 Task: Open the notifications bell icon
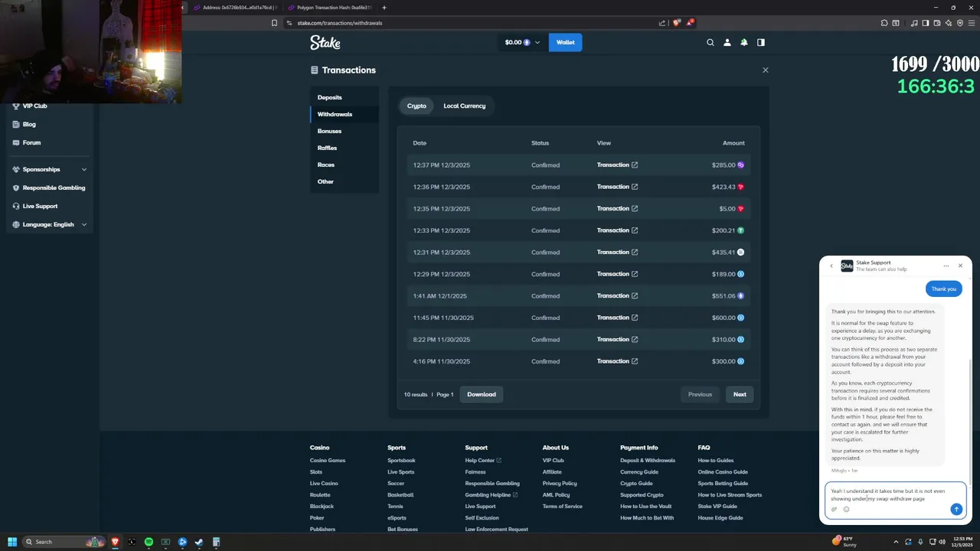click(x=744, y=42)
